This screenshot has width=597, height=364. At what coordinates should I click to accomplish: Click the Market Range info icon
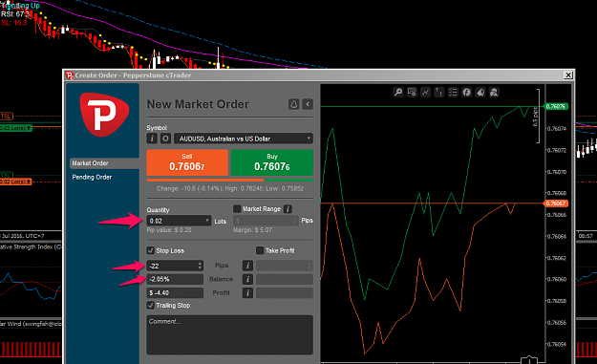pyautogui.click(x=288, y=209)
